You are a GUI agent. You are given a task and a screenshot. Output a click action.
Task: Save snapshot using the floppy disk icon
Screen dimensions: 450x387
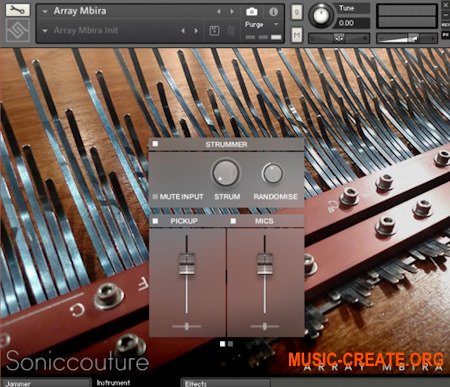[214, 31]
